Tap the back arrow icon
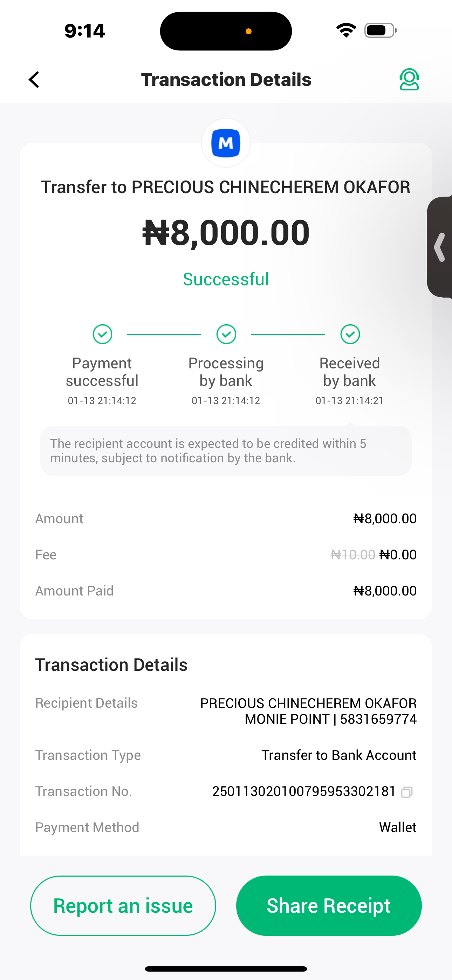Viewport: 452px width, 980px height. 34,80
